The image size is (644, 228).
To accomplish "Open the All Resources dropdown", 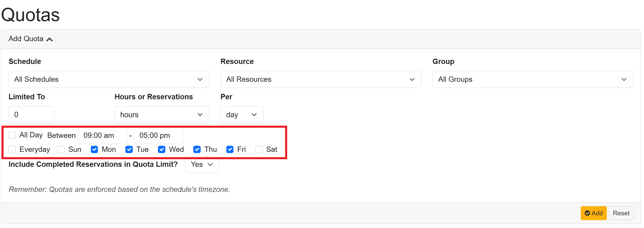I will (x=320, y=79).
